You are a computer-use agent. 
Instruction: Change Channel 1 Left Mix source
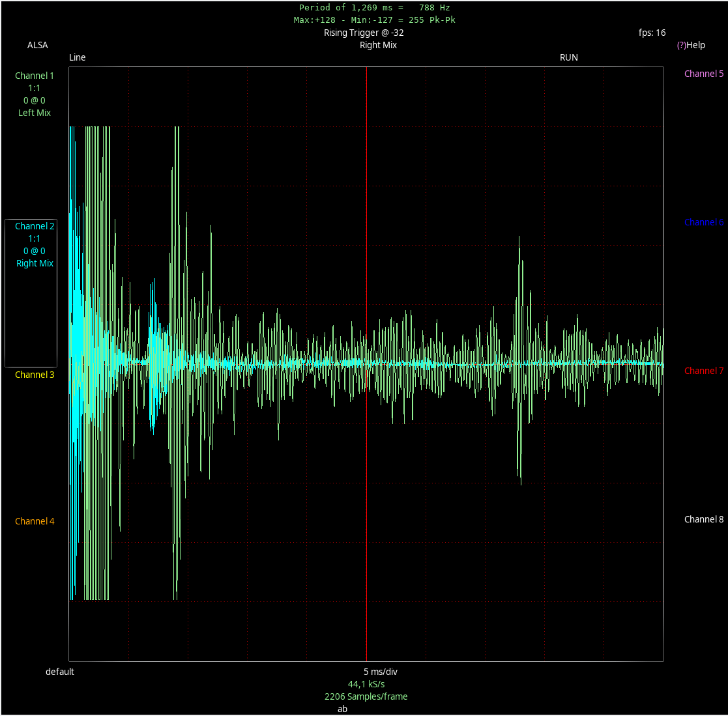coord(35,113)
